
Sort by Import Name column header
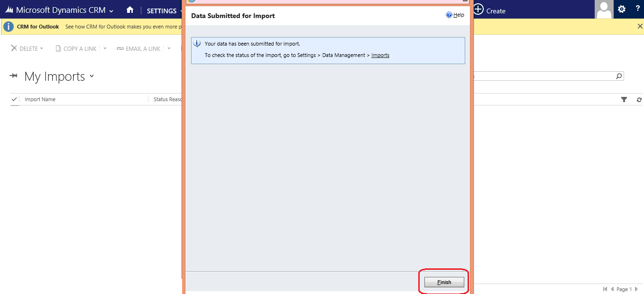pos(40,99)
